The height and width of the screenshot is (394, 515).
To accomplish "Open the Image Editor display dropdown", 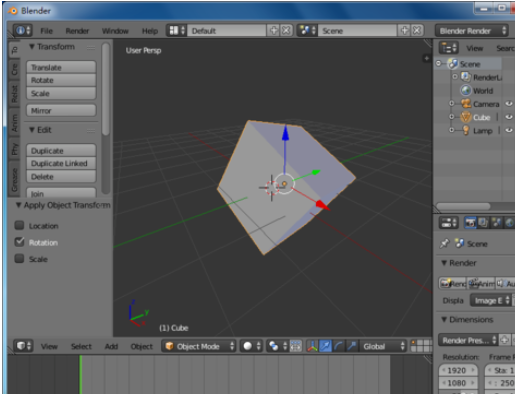I will click(x=491, y=301).
